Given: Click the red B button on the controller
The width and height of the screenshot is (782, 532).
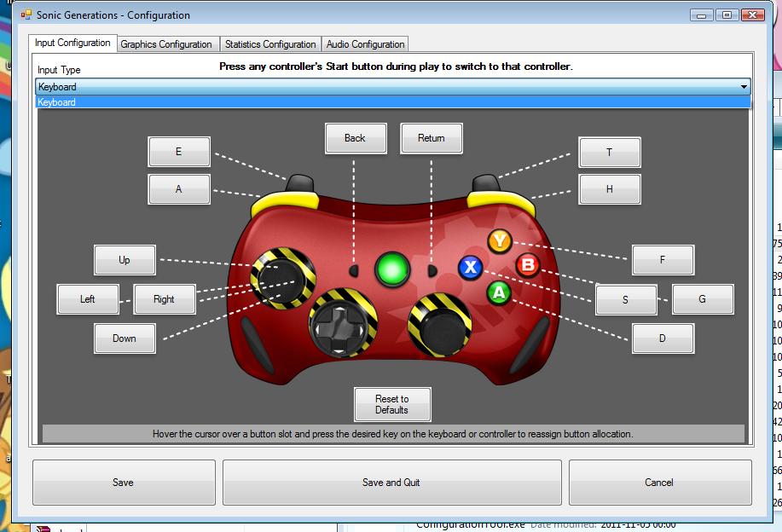Looking at the screenshot, I should click(x=528, y=265).
